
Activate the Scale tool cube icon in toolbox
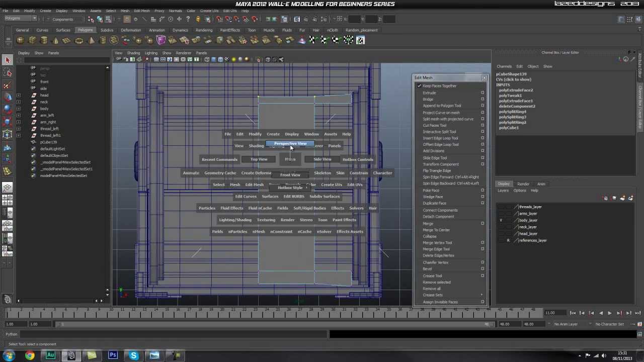coord(8,122)
